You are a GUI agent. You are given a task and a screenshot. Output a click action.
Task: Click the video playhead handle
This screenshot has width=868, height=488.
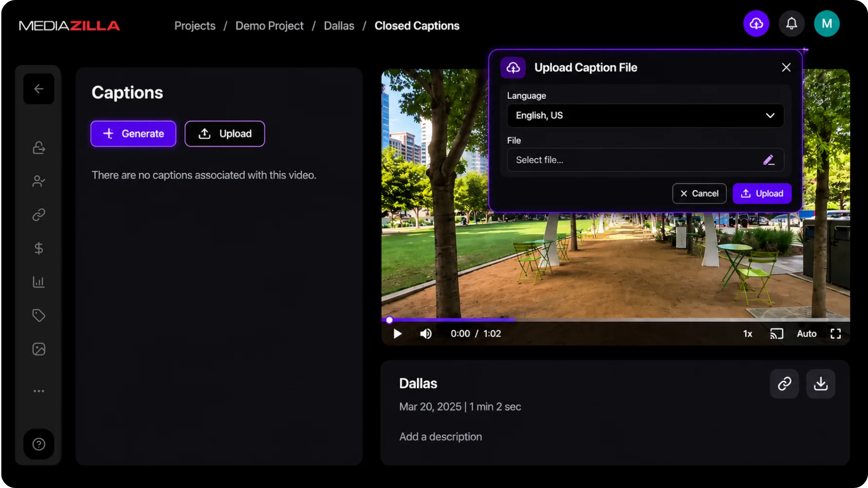coord(389,320)
